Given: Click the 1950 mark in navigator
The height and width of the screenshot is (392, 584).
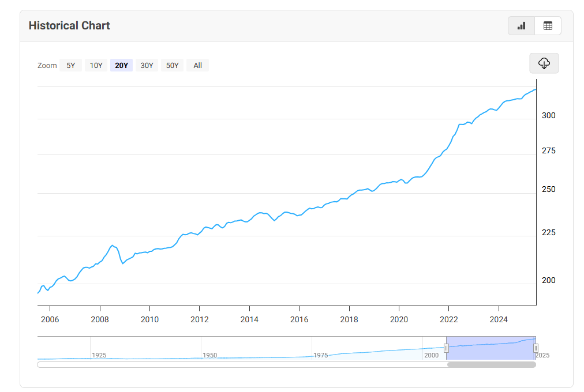Looking at the screenshot, I should [x=209, y=355].
